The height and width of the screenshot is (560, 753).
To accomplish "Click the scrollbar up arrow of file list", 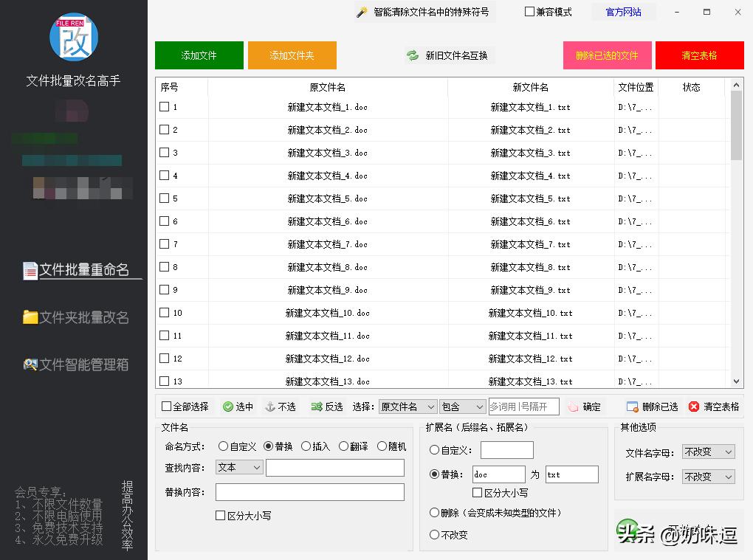I will [x=736, y=85].
